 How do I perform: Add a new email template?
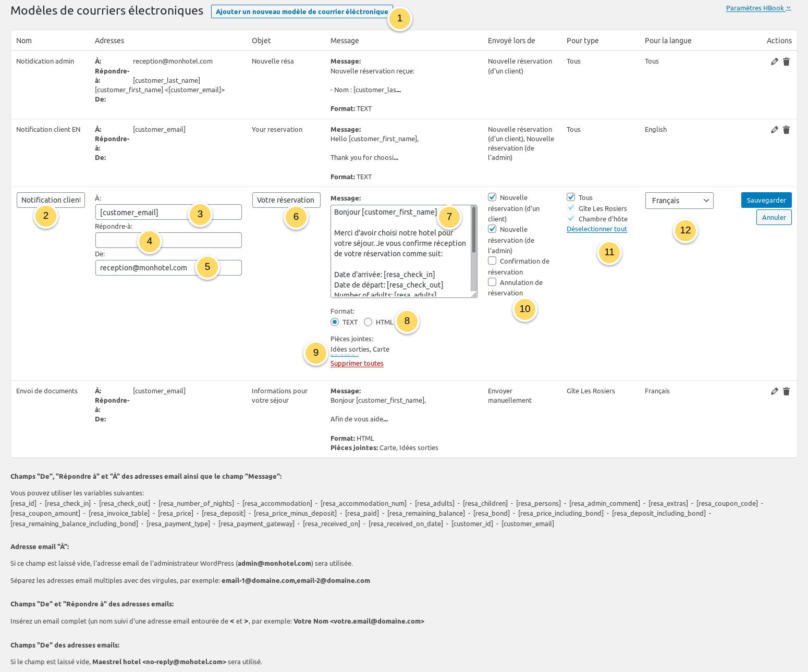[x=301, y=11]
